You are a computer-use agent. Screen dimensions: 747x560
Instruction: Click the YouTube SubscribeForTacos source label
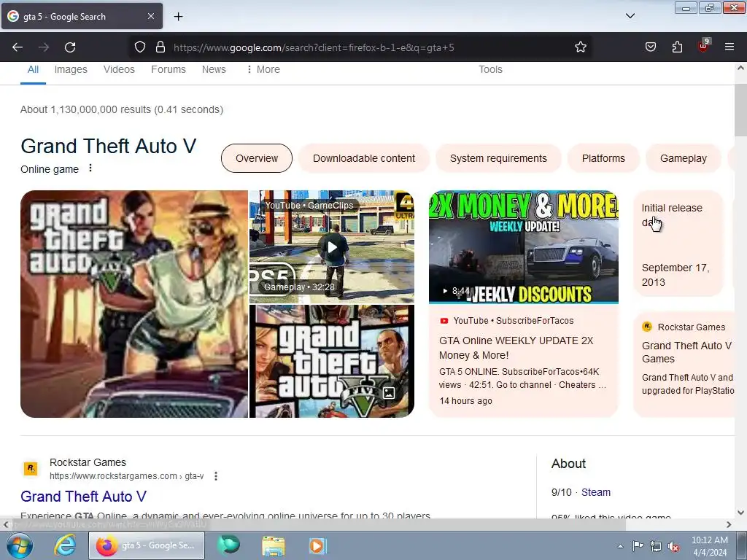pyautogui.click(x=514, y=321)
